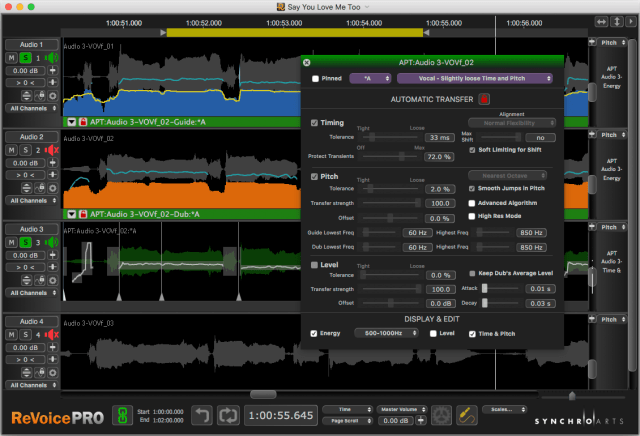The image size is (640, 436).
Task: Toggle Audio 4 muted speaker icon
Action: 51,335
